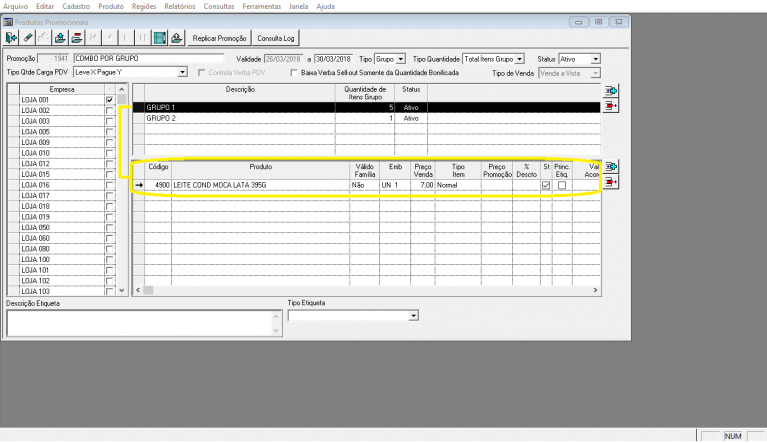Click product grid horizontal scroll left arrow

tap(138, 290)
